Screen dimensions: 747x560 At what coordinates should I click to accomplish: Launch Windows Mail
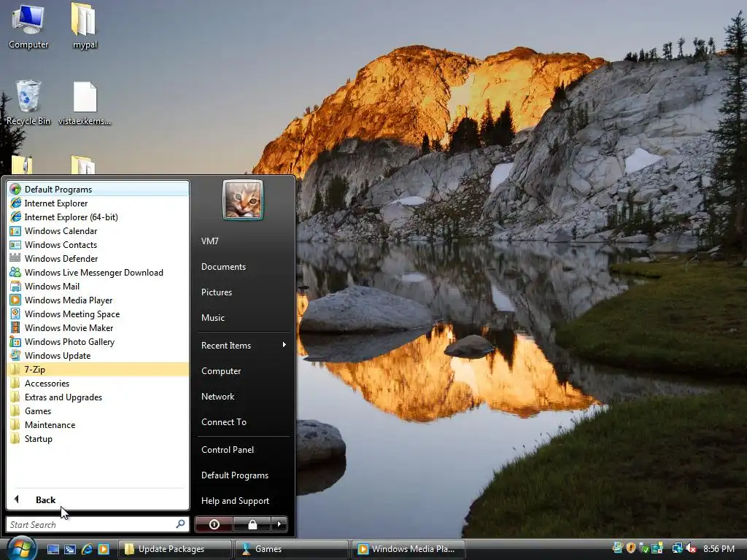point(98,286)
